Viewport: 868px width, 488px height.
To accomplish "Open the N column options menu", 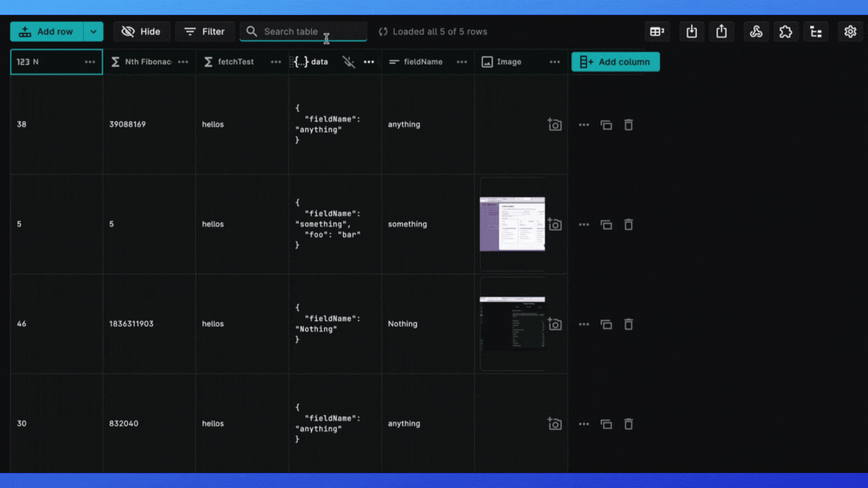I will tap(90, 62).
